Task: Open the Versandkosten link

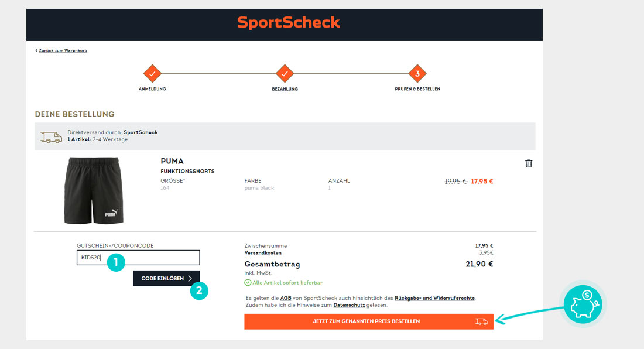Action: coord(262,253)
